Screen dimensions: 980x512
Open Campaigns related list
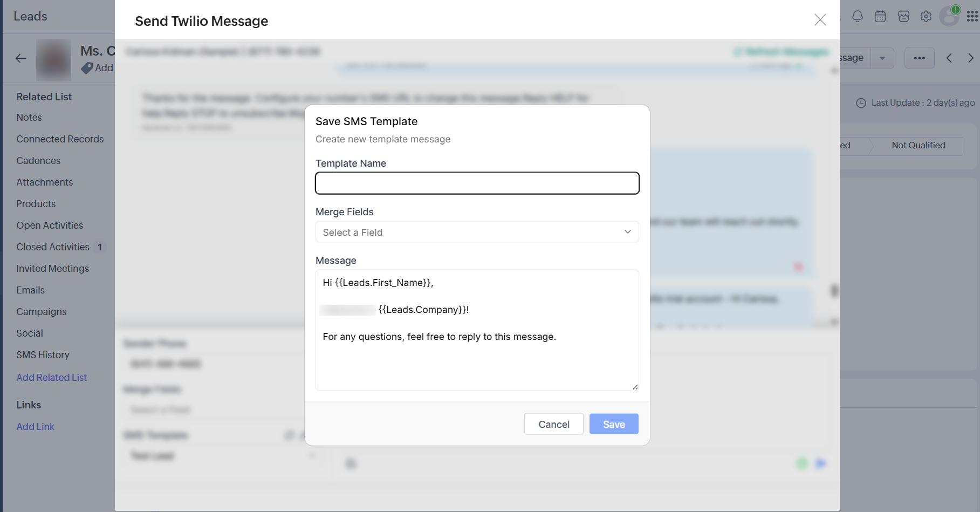point(42,312)
